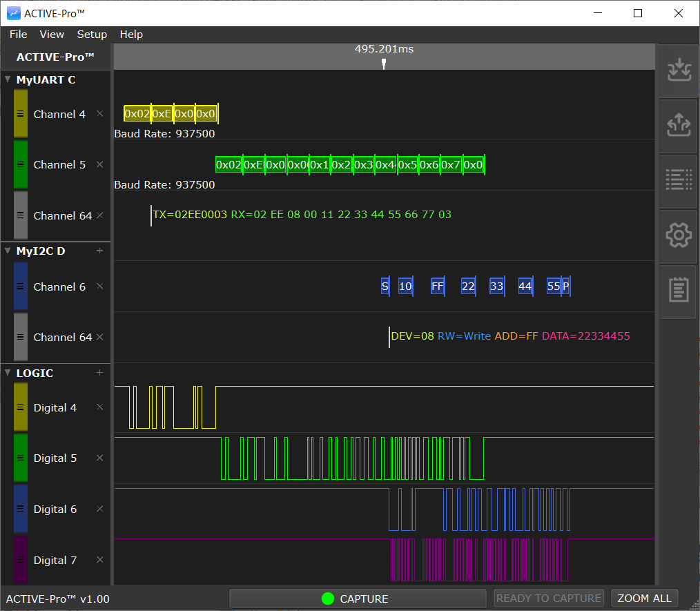
Task: Select the export capture icon
Action: (x=678, y=126)
